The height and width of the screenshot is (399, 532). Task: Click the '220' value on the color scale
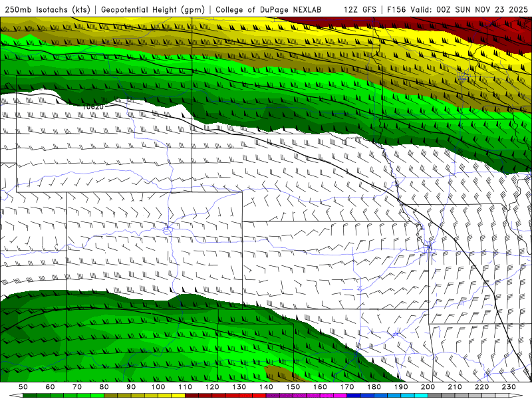[x=481, y=387]
